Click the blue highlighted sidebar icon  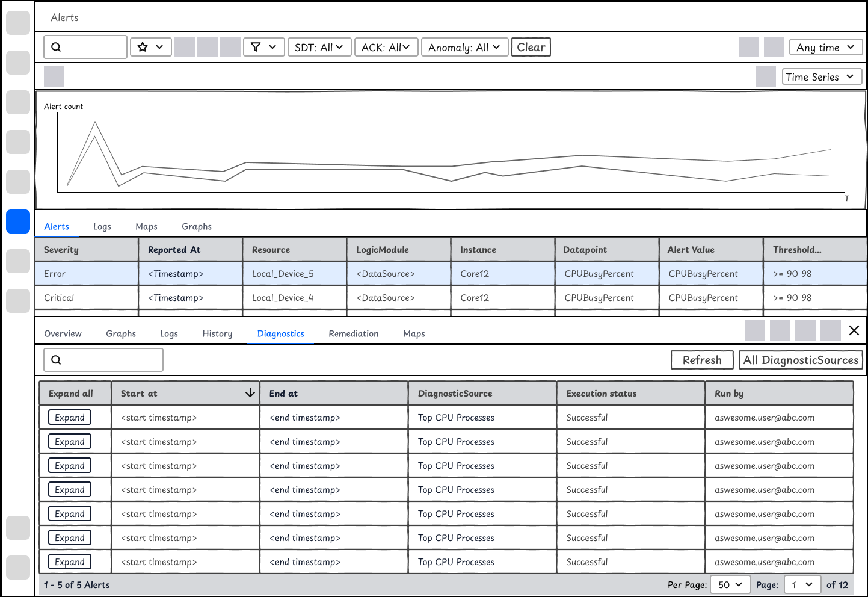click(x=18, y=221)
